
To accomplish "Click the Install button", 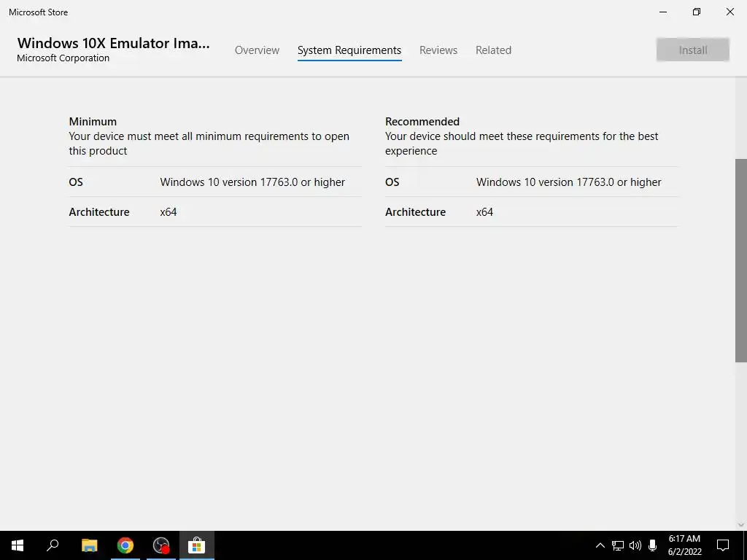I will [x=693, y=50].
